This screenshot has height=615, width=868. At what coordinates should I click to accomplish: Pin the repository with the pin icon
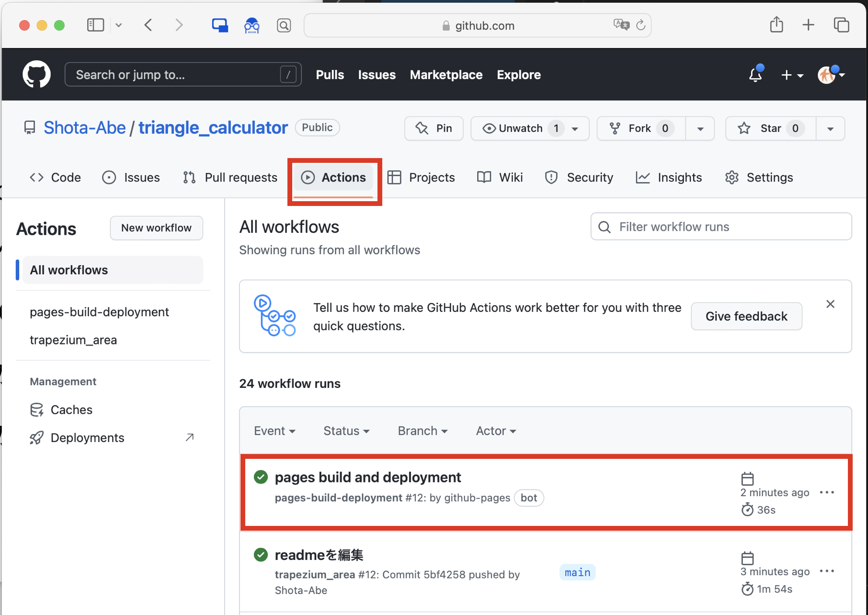(434, 128)
